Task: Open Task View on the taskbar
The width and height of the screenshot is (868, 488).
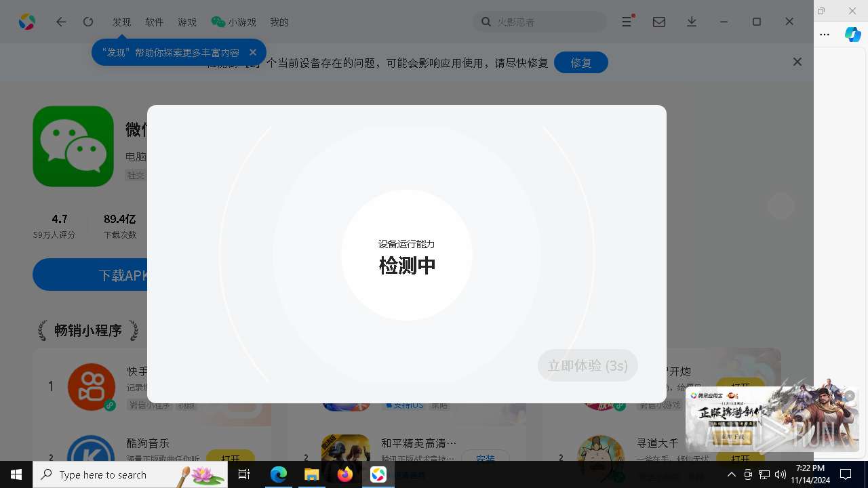Action: 245,474
